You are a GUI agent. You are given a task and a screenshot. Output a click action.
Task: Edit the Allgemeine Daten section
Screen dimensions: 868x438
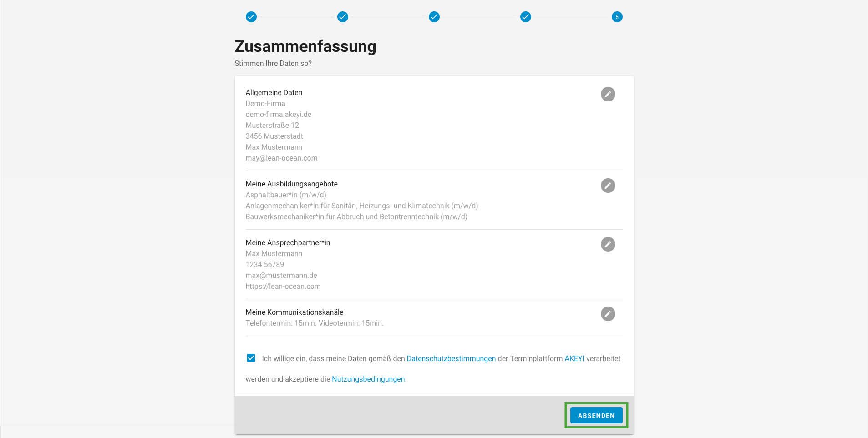(608, 94)
